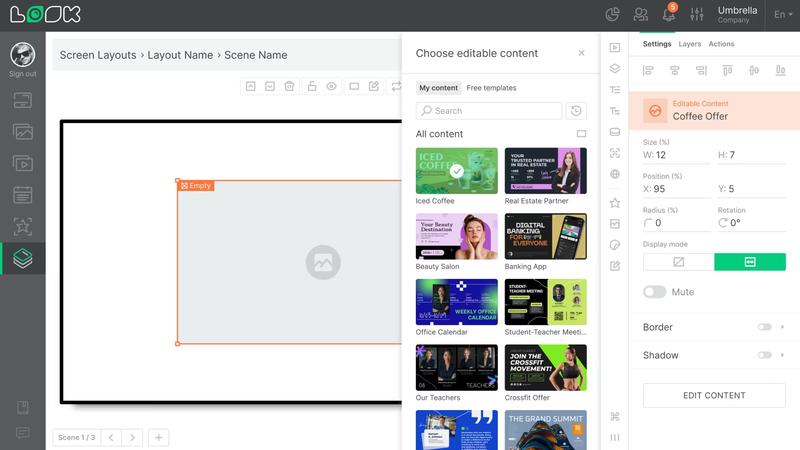This screenshot has width=800, height=450.
Task: Add the lower text style tool
Action: (x=615, y=111)
